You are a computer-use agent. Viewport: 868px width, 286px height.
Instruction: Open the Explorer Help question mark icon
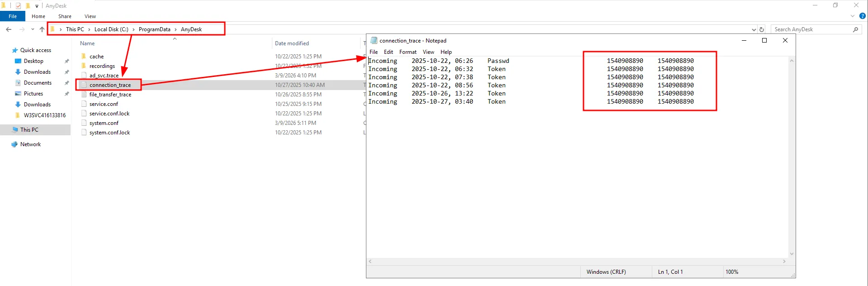tap(862, 16)
